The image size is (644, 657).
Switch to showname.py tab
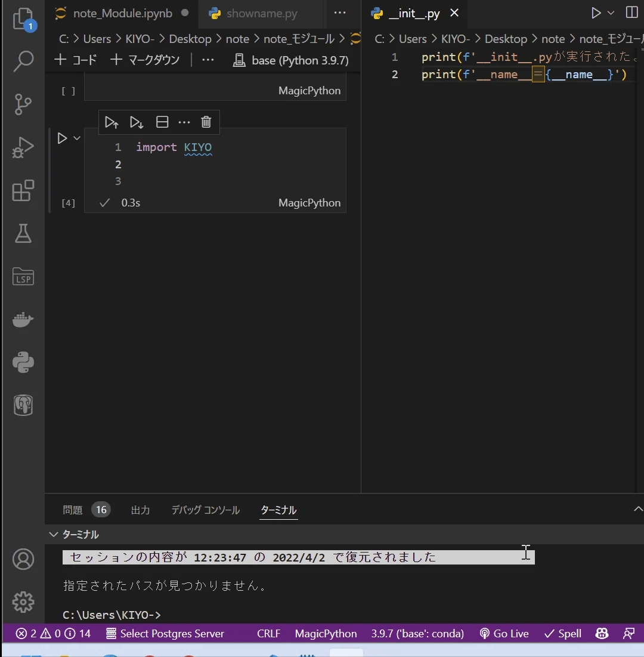pyautogui.click(x=262, y=13)
